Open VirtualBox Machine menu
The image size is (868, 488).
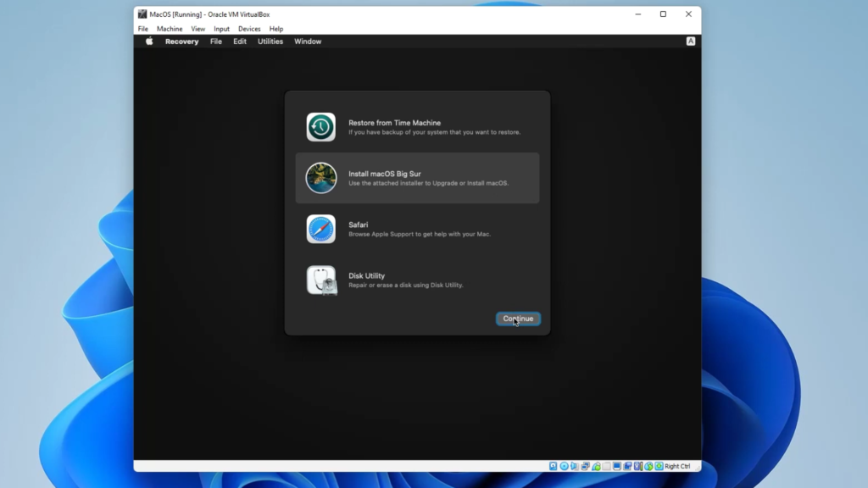pos(170,29)
